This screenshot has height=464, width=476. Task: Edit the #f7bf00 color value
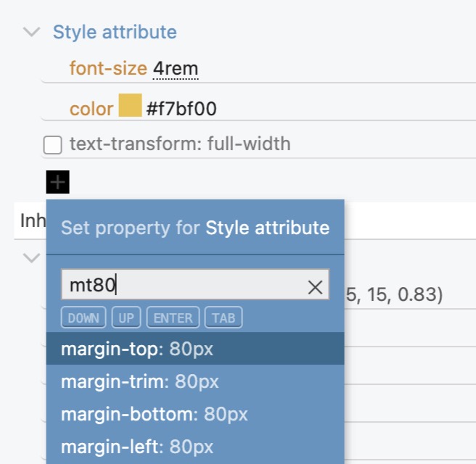[x=181, y=109]
